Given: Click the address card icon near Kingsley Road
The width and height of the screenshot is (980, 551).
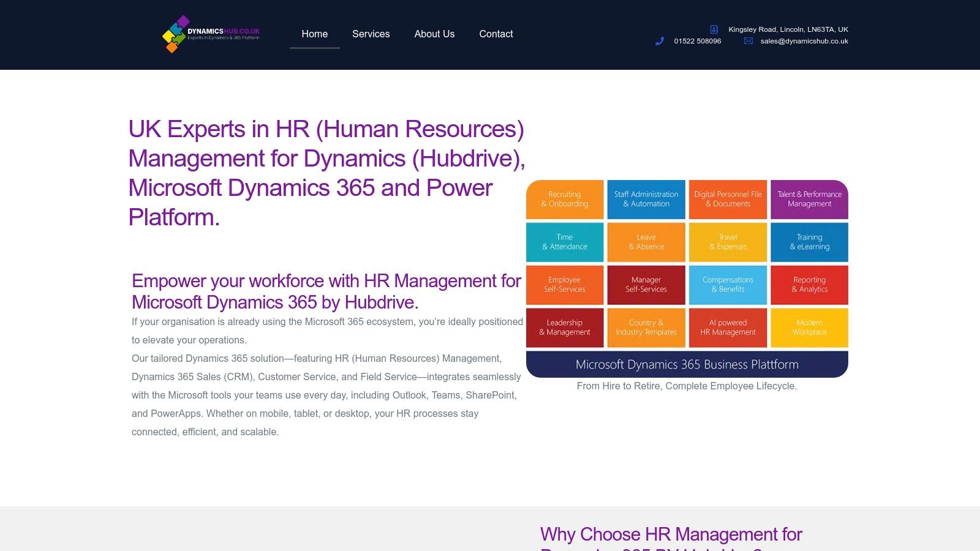Looking at the screenshot, I should 714,29.
